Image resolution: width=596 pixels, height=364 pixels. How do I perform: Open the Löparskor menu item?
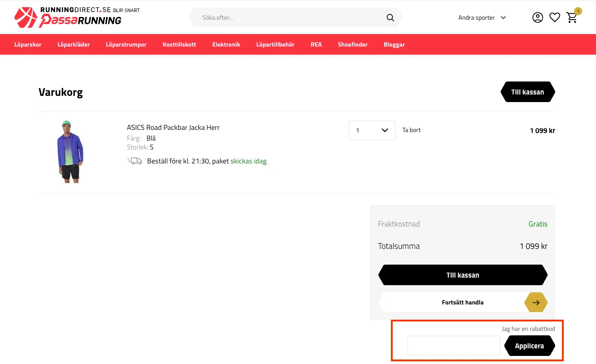(x=28, y=44)
